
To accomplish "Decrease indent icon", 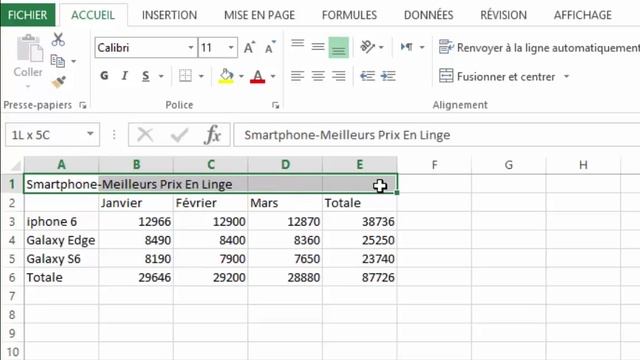I will point(367,76).
